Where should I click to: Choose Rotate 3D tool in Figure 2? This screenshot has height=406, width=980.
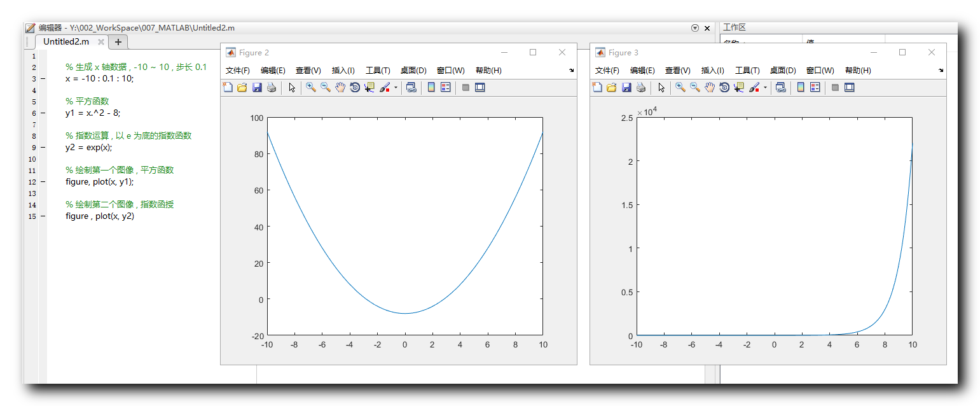(355, 87)
